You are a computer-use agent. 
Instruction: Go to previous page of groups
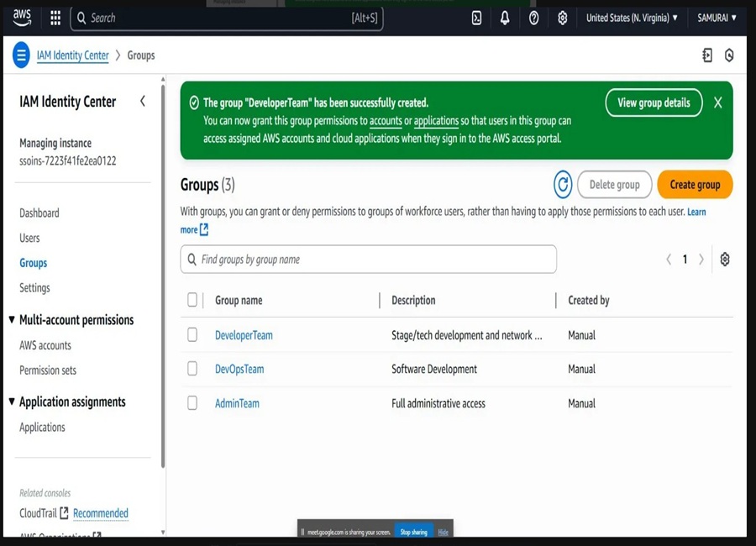pyautogui.click(x=669, y=260)
